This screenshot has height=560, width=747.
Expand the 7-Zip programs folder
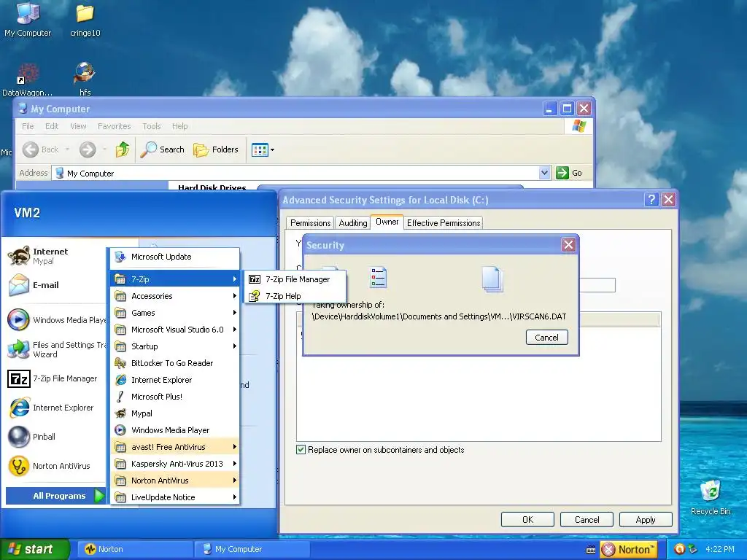click(x=175, y=279)
